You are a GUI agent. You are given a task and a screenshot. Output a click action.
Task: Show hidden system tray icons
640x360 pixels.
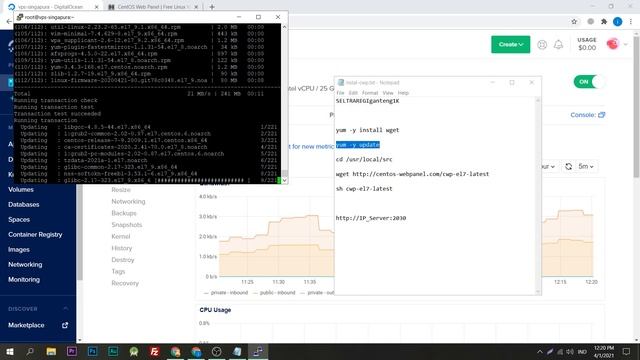tap(540, 351)
